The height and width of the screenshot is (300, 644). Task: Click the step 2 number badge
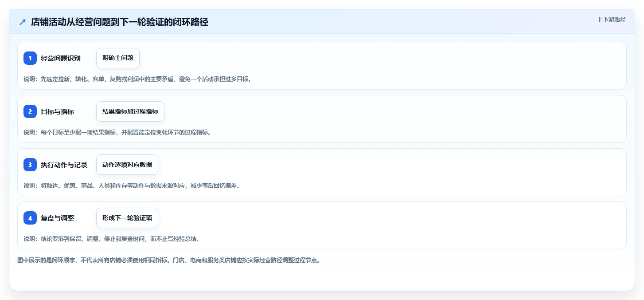click(x=30, y=111)
